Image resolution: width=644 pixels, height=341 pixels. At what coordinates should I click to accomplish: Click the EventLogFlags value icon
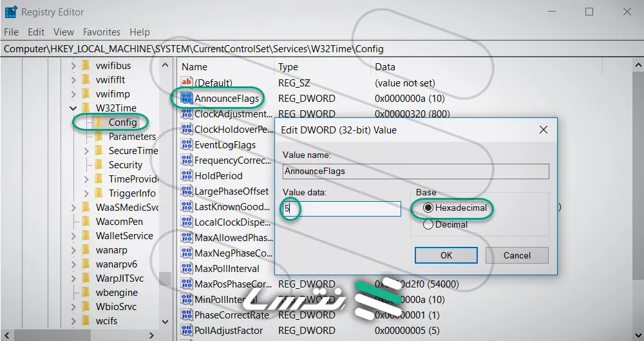click(187, 145)
